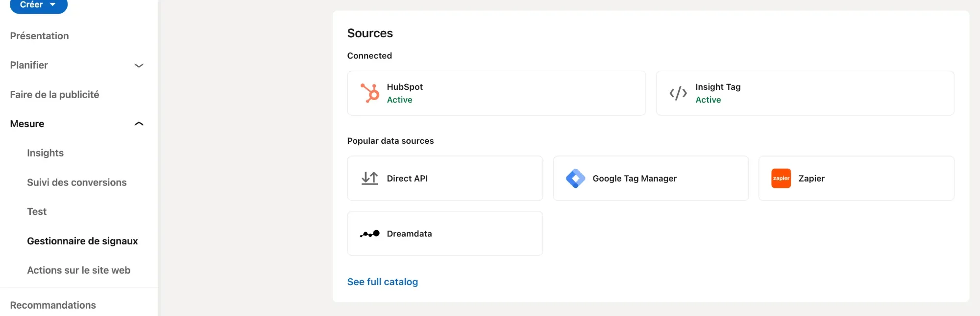The width and height of the screenshot is (980, 316).
Task: Expand the Planifier section chevron
Action: click(x=139, y=65)
